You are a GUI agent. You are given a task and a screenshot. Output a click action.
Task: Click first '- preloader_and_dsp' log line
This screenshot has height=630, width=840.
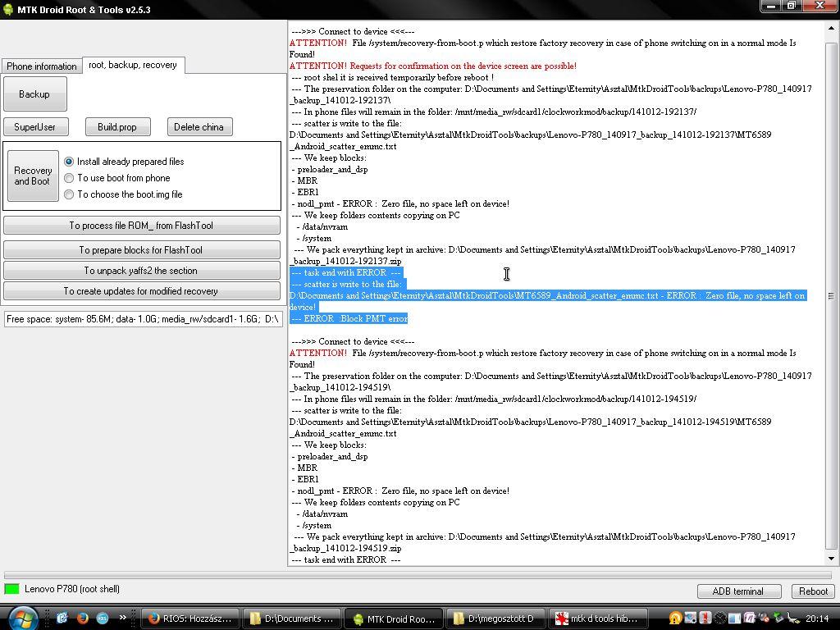[x=330, y=169]
